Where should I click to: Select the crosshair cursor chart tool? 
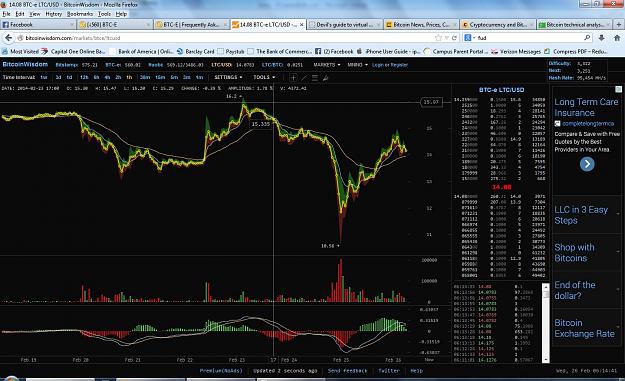coord(293,78)
